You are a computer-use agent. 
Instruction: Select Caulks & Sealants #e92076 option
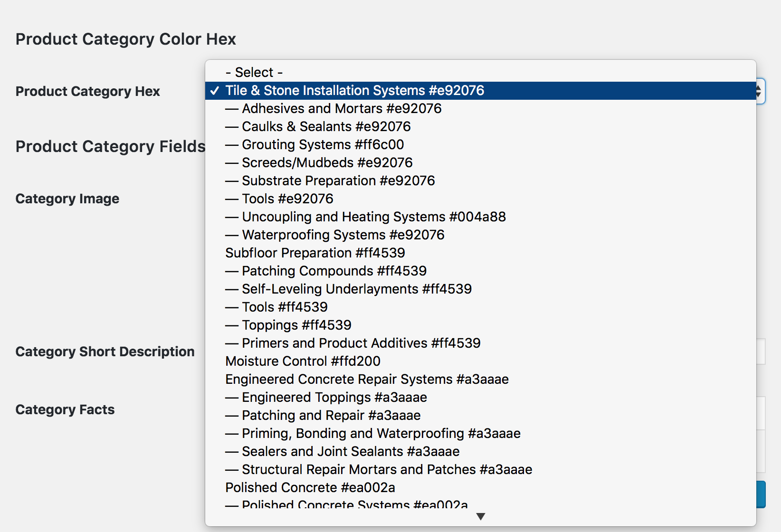click(x=480, y=126)
